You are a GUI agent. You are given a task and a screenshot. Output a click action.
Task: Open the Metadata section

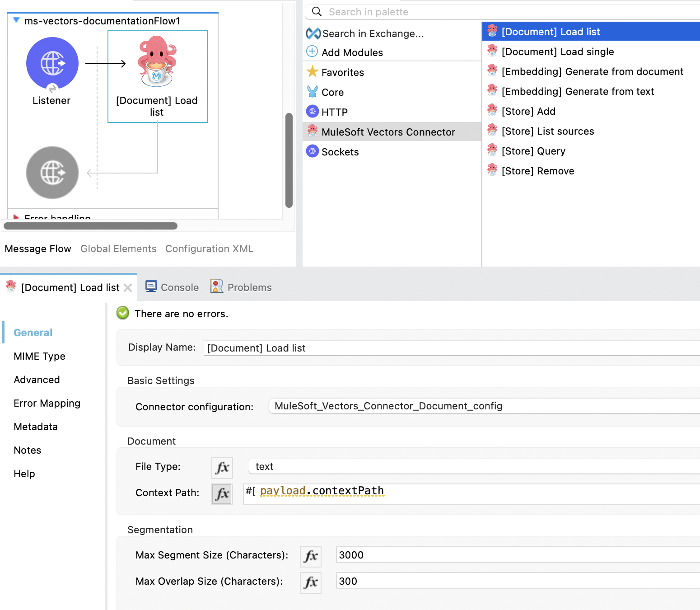click(x=36, y=427)
